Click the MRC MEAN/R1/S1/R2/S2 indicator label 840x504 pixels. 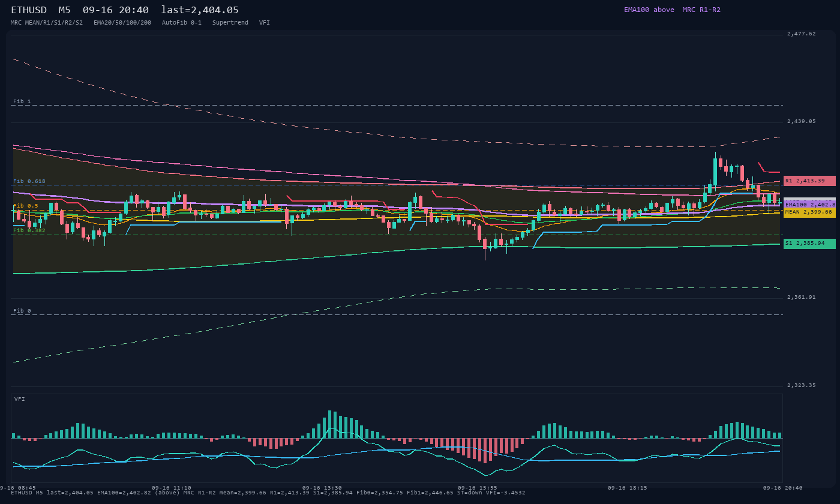47,23
